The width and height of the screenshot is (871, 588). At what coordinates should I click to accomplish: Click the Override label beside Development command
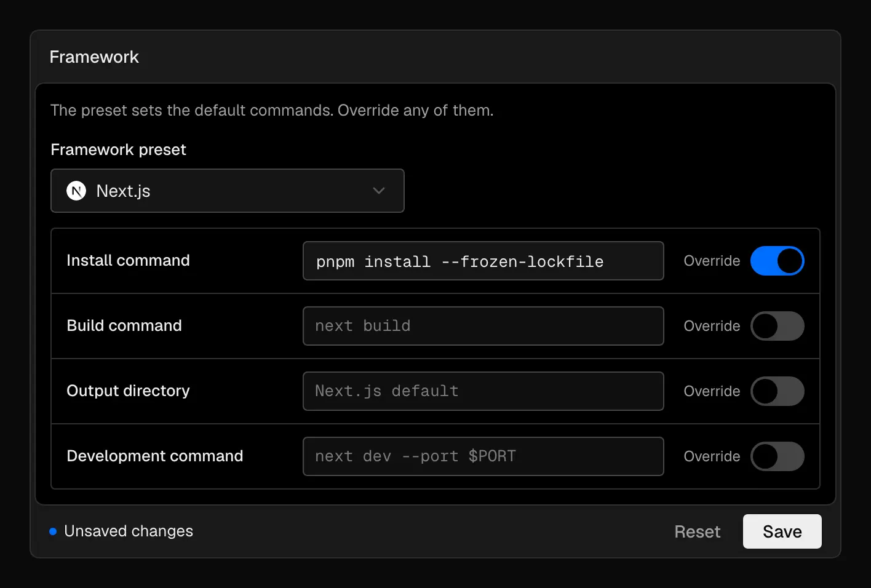712,456
